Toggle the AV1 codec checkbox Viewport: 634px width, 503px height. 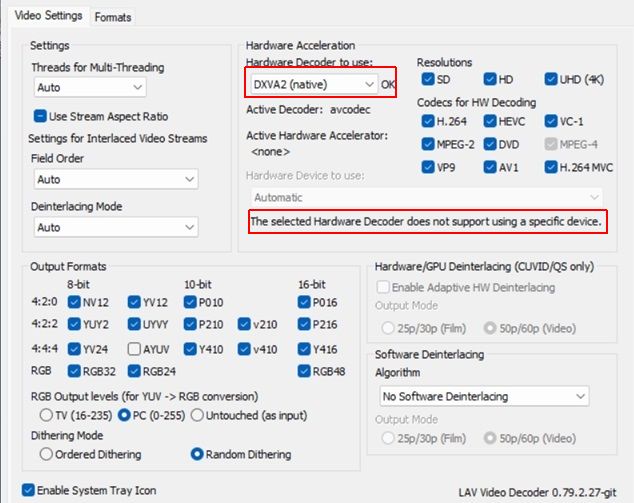pos(490,167)
